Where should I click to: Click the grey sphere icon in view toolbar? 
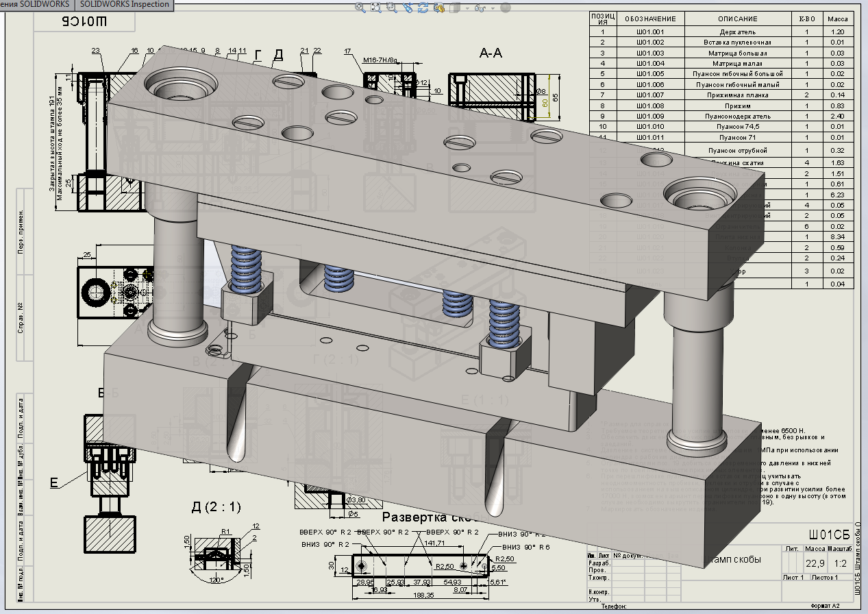pyautogui.click(x=506, y=8)
